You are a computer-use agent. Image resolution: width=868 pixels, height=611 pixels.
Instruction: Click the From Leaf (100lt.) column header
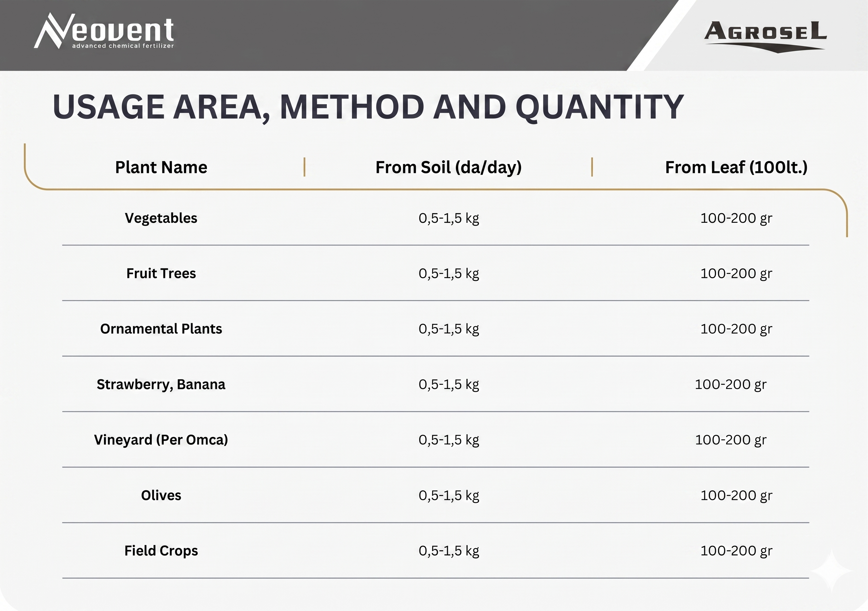[736, 167]
